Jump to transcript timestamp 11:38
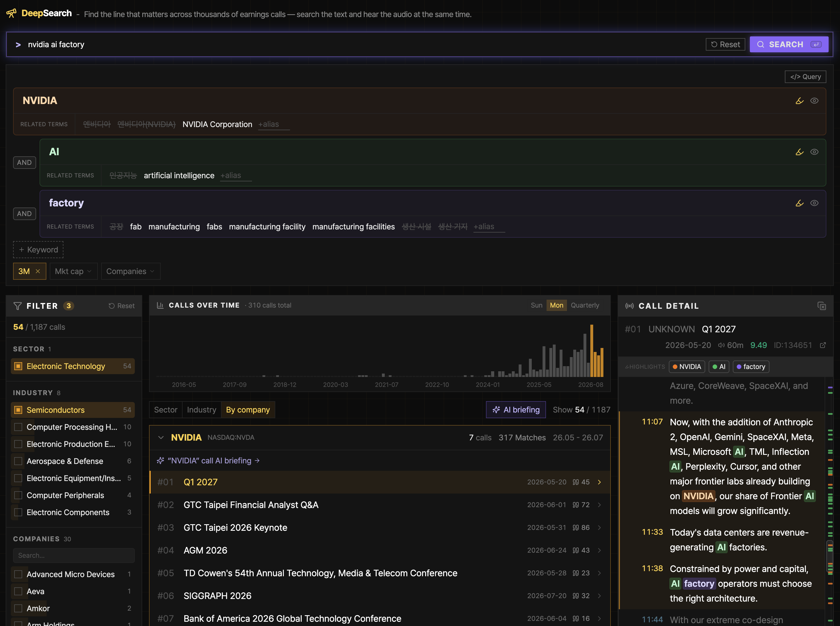The height and width of the screenshot is (626, 840). point(652,569)
